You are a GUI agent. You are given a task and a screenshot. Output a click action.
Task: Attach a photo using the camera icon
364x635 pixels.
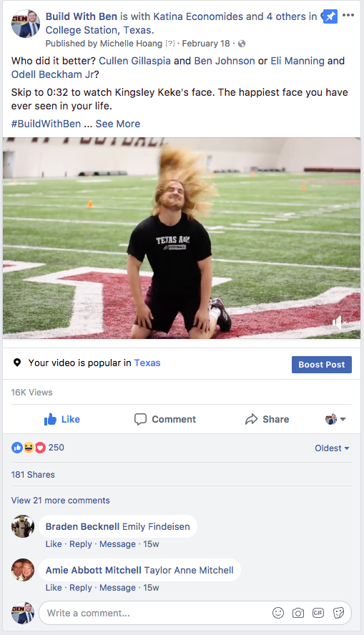pyautogui.click(x=298, y=613)
